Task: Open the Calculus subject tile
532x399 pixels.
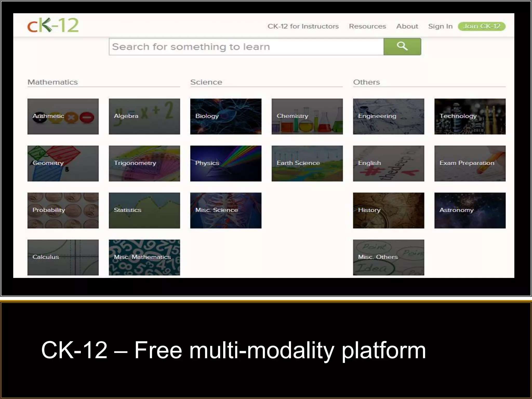Action: 63,257
